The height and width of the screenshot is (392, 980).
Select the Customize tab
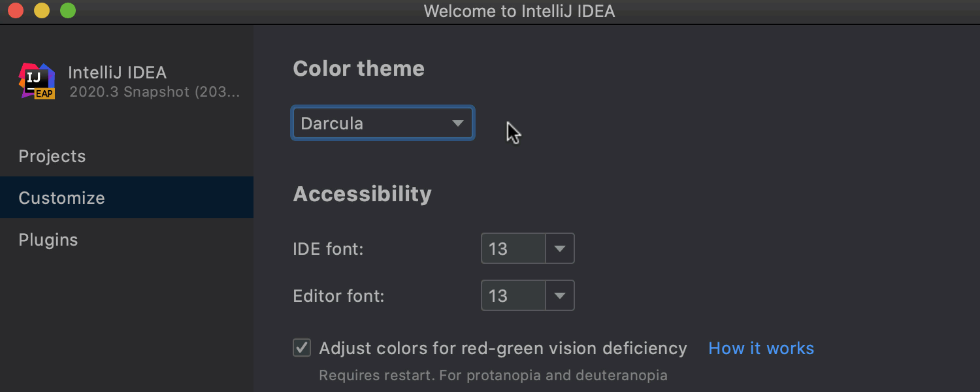pyautogui.click(x=61, y=197)
